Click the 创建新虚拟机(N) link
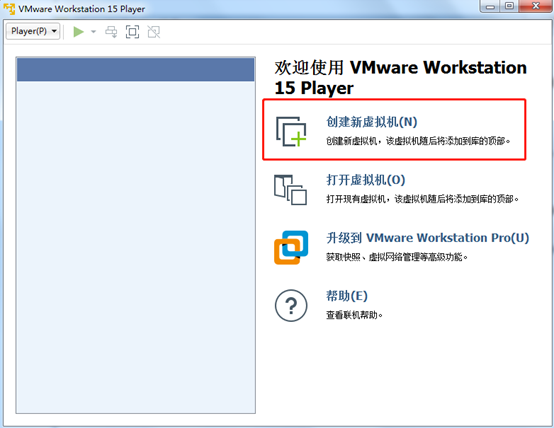Screen dimensions: 554x428 (x=372, y=122)
